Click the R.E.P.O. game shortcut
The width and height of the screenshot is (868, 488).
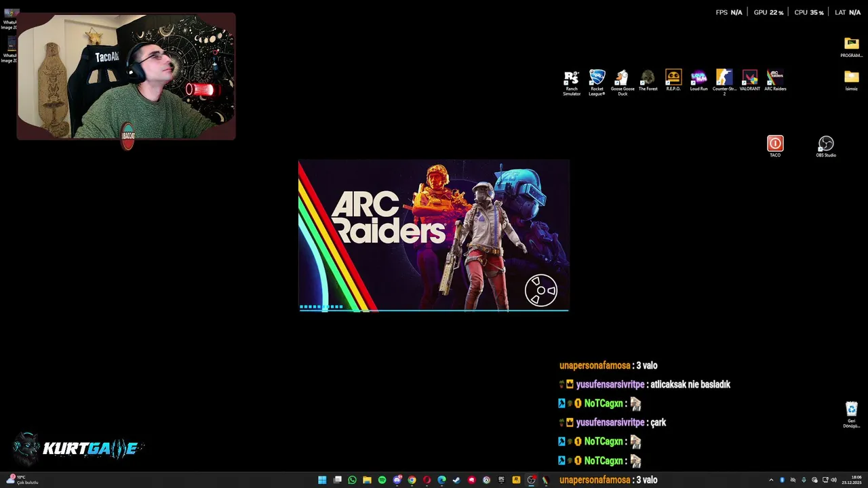pos(673,81)
